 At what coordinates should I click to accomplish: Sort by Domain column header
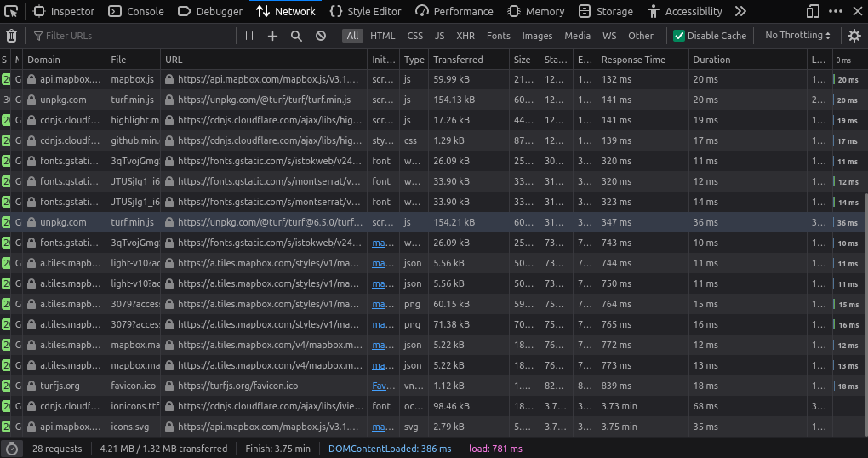point(64,60)
